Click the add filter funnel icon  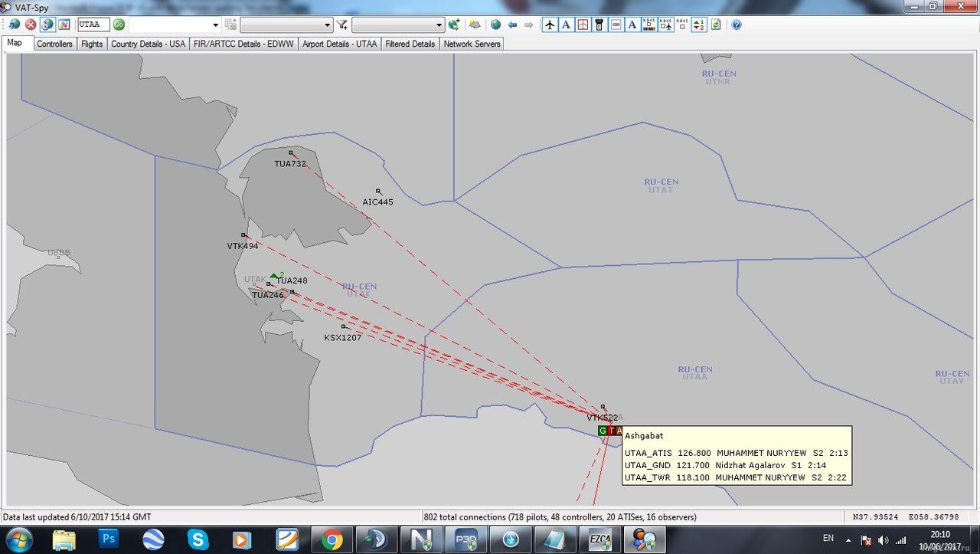coord(342,25)
